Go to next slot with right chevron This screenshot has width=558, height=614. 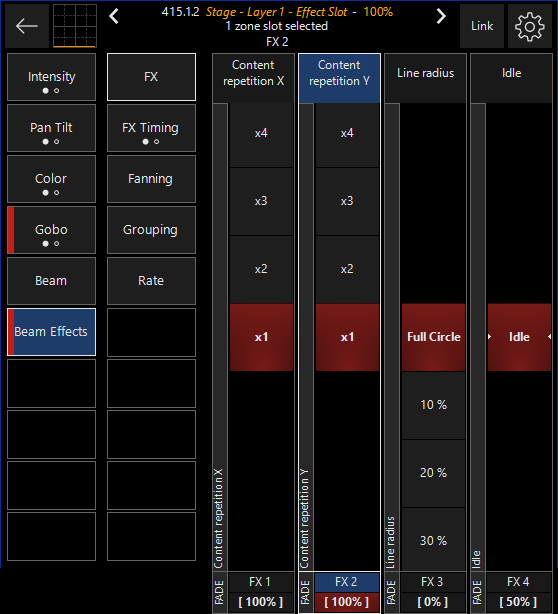(x=441, y=16)
